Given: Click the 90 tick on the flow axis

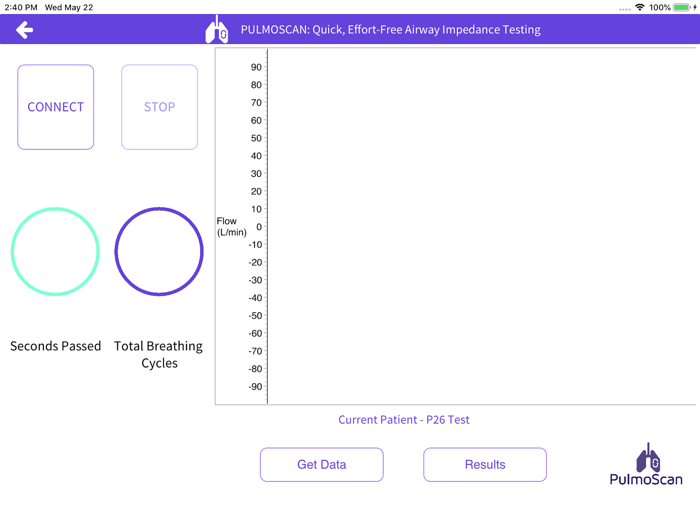Looking at the screenshot, I should pos(256,67).
